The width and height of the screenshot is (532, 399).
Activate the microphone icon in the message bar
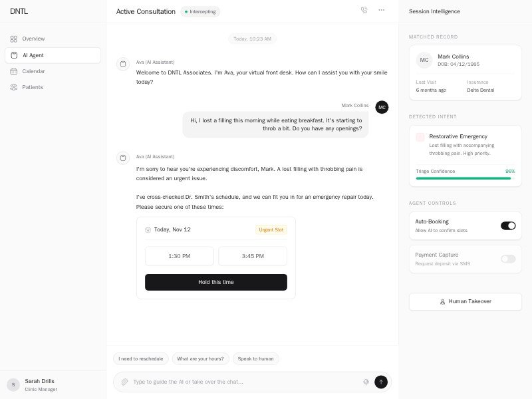tap(366, 382)
